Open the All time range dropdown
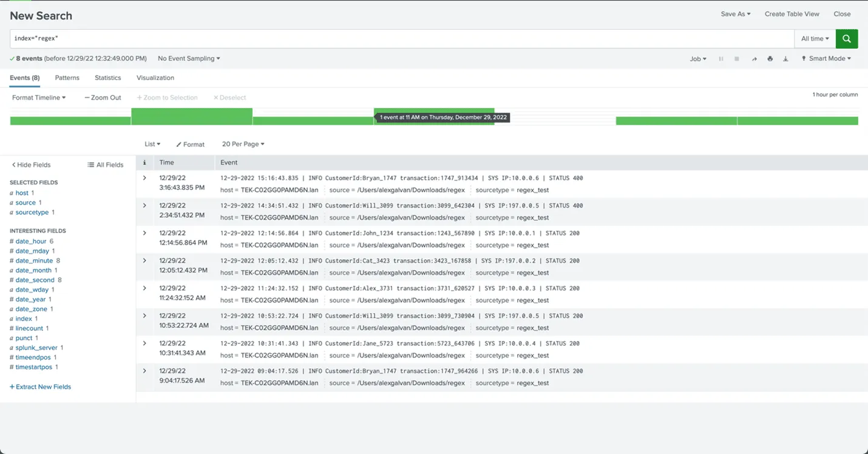 coord(815,38)
